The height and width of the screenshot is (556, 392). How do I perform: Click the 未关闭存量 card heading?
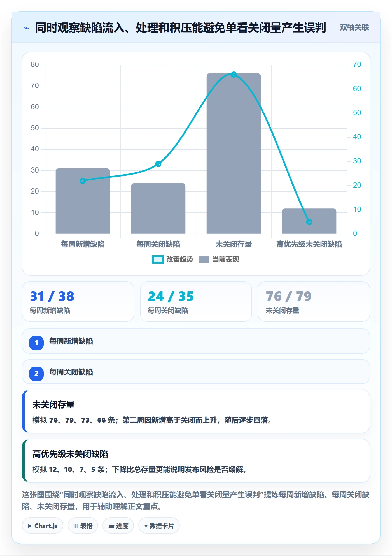53,405
